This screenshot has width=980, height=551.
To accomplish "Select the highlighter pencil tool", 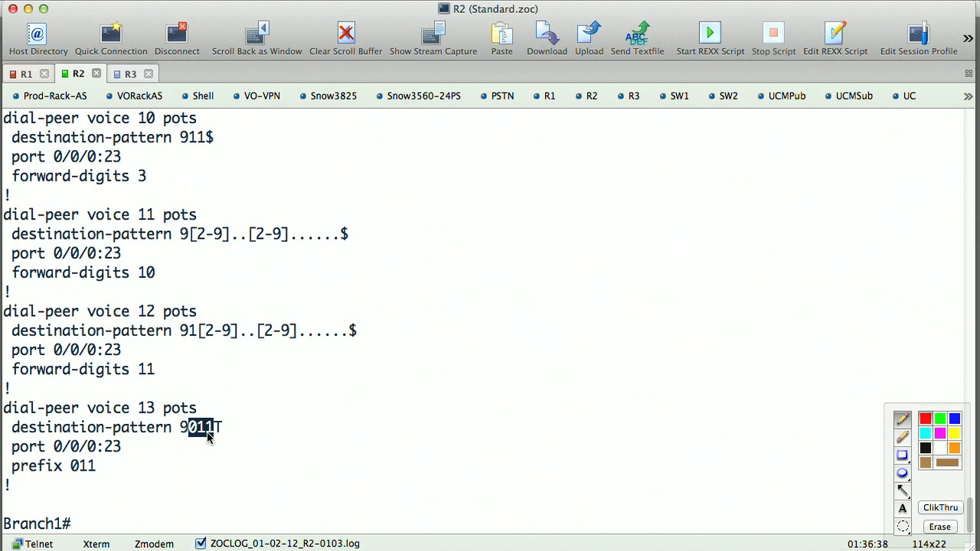I will [902, 437].
